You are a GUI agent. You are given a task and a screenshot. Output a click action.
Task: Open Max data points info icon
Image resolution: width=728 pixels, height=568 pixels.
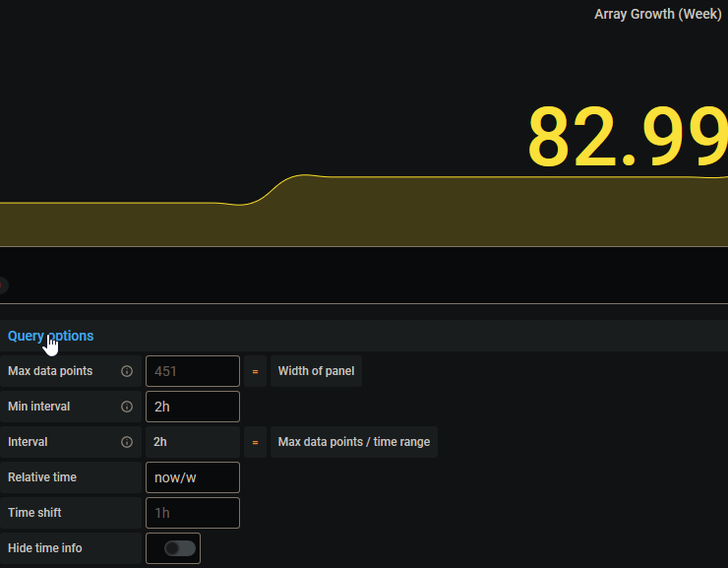click(x=127, y=371)
